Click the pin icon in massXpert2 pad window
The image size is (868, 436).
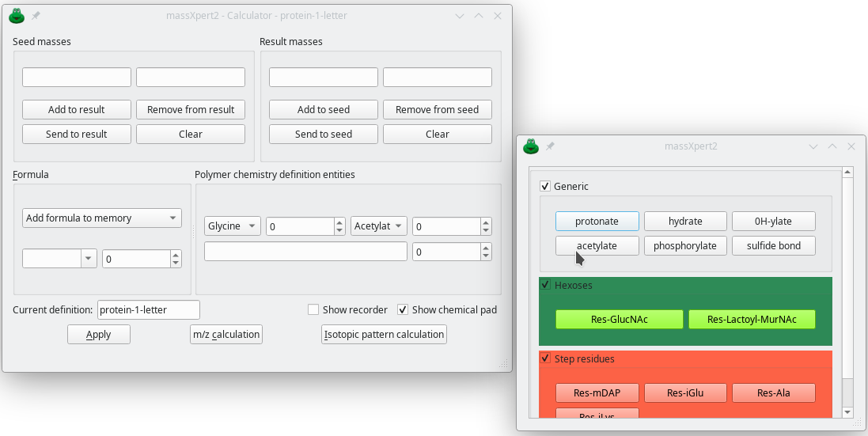coord(550,146)
